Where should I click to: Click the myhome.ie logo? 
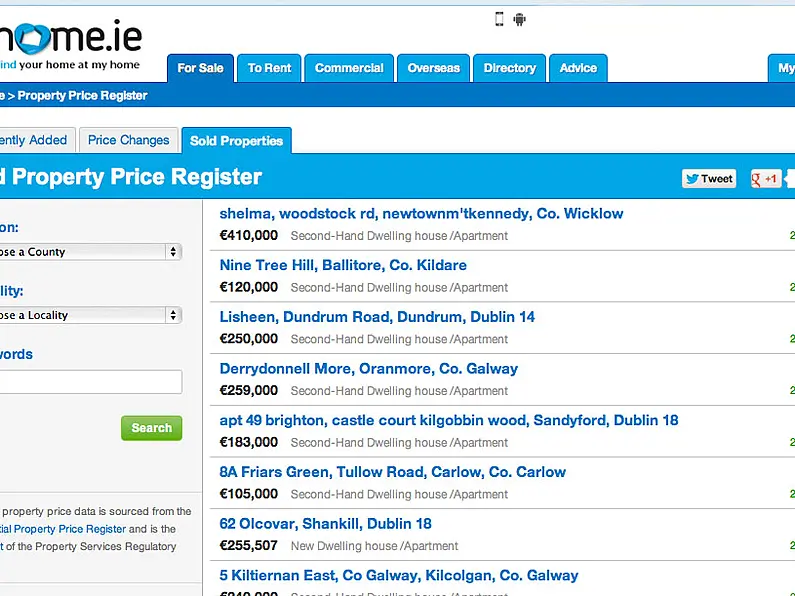(x=70, y=44)
